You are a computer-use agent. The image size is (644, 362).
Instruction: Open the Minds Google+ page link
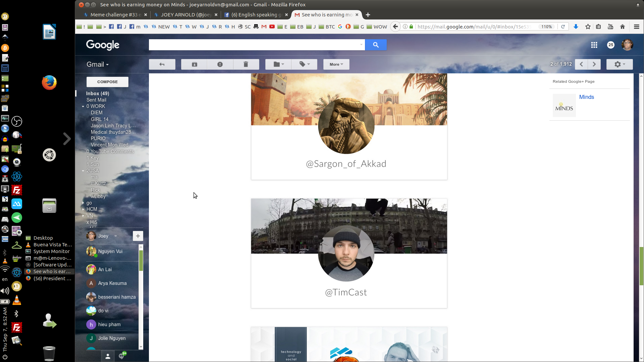(586, 97)
